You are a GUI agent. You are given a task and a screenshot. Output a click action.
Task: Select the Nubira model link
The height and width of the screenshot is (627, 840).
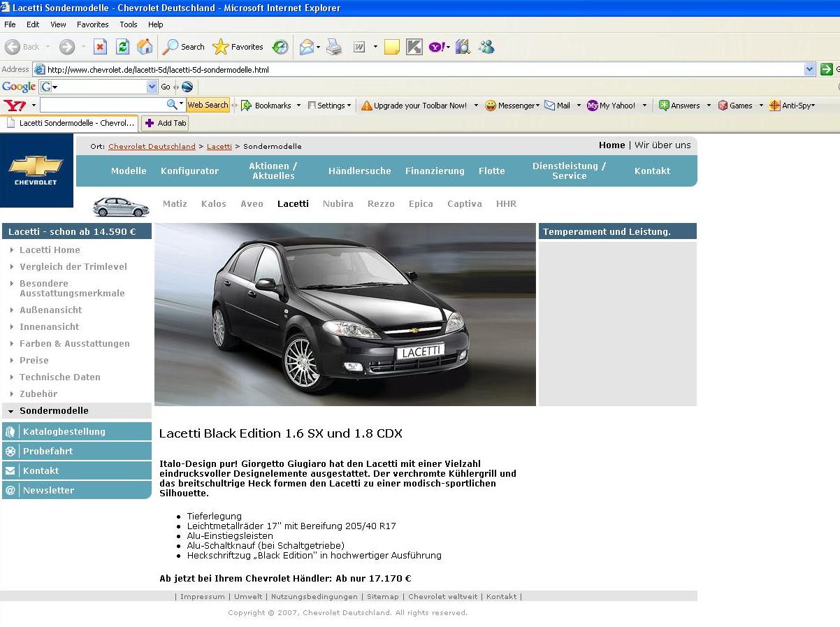[338, 203]
